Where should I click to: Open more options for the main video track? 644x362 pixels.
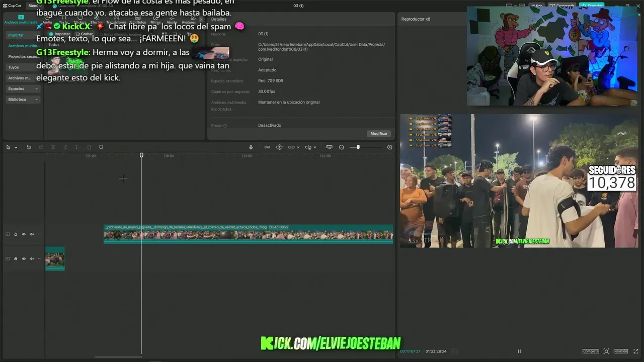tap(40, 234)
